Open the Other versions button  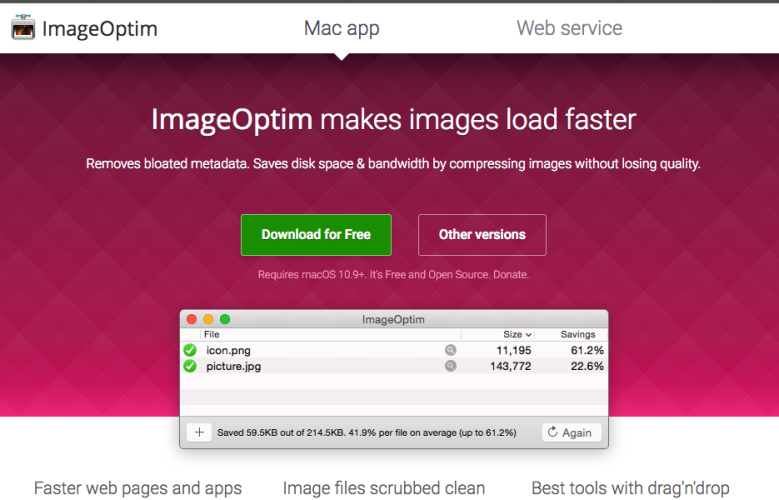click(482, 235)
